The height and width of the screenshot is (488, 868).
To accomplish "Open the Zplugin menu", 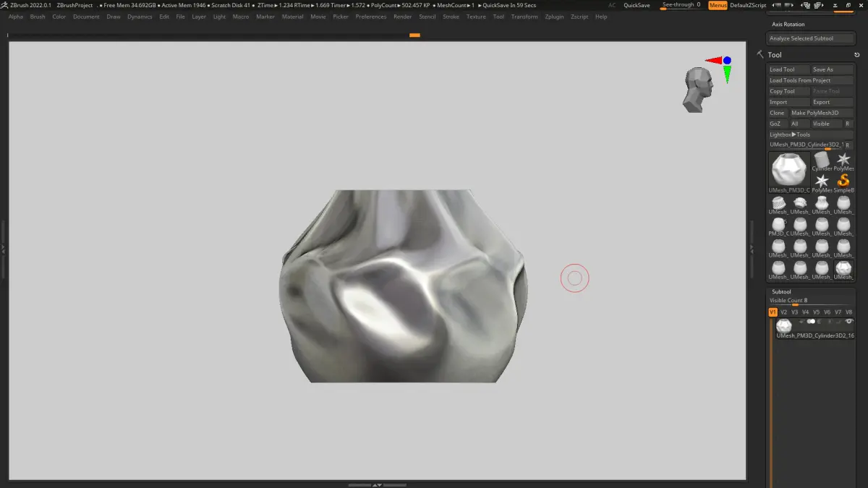I will 554,17.
